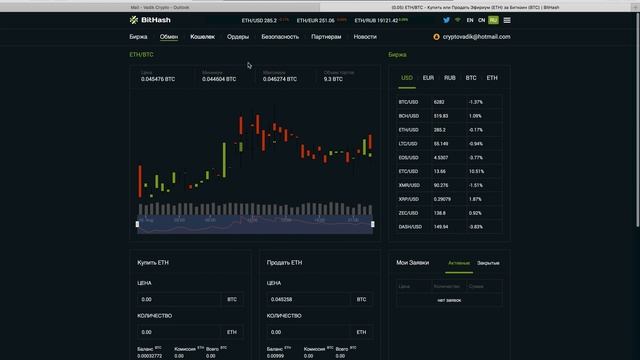The height and width of the screenshot is (360, 640).
Task: Choose the BTC/USD market row
Action: pos(449,102)
